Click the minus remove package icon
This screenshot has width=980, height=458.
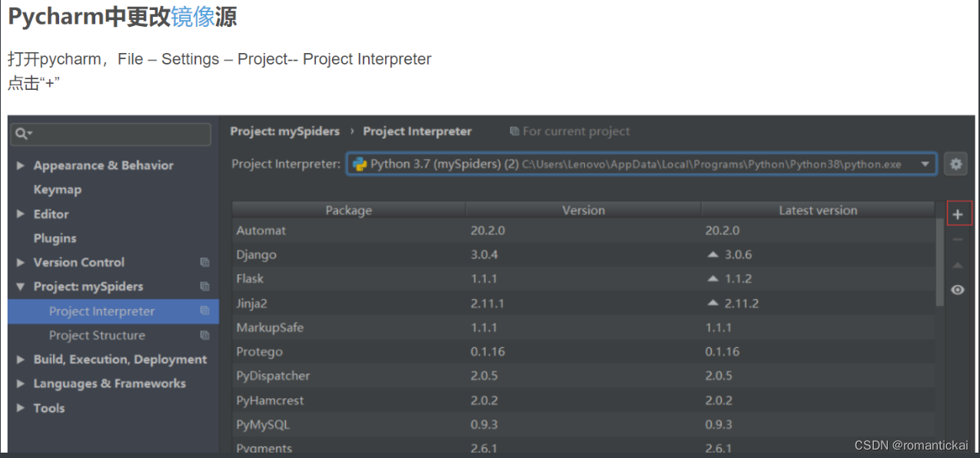958,240
